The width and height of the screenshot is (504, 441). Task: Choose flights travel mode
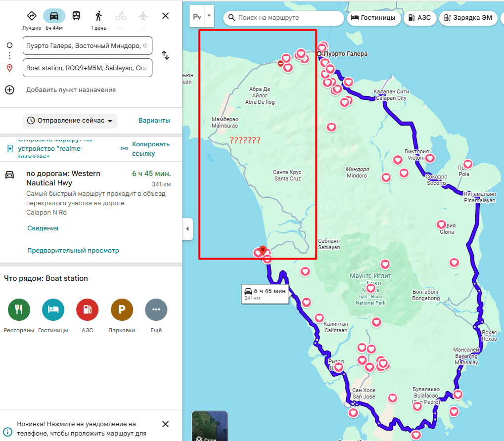coord(143,16)
